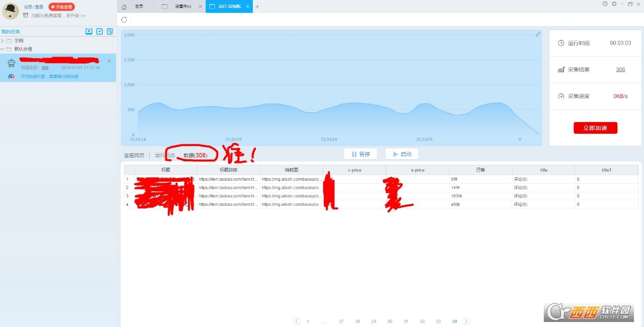Click the 暂停 pause button

360,154
